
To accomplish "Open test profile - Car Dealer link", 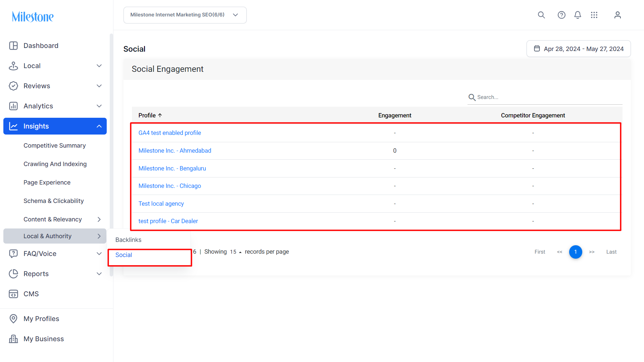I will pyautogui.click(x=168, y=221).
